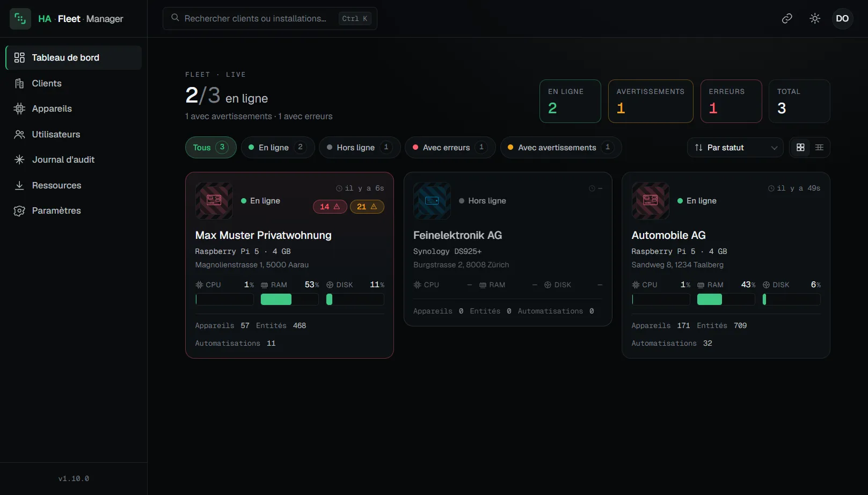
Task: Open the link icon in top bar
Action: coord(787,19)
